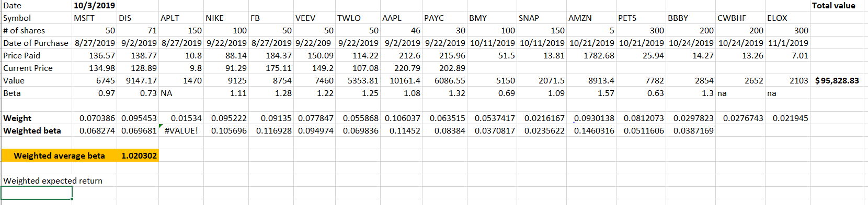The image size is (868, 205).
Task: Select the SNAP symbol cell
Action: [542, 18]
